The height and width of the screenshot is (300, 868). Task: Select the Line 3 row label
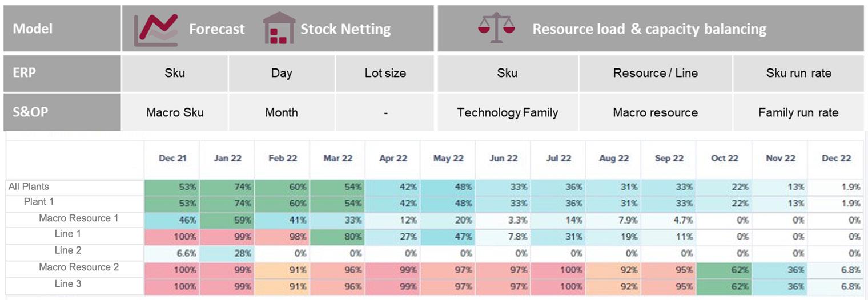pos(68,283)
